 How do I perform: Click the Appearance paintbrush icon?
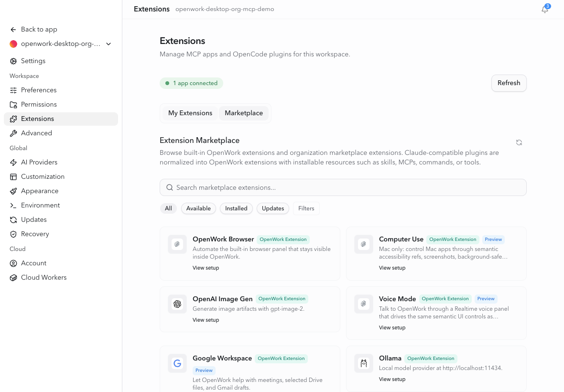13,191
